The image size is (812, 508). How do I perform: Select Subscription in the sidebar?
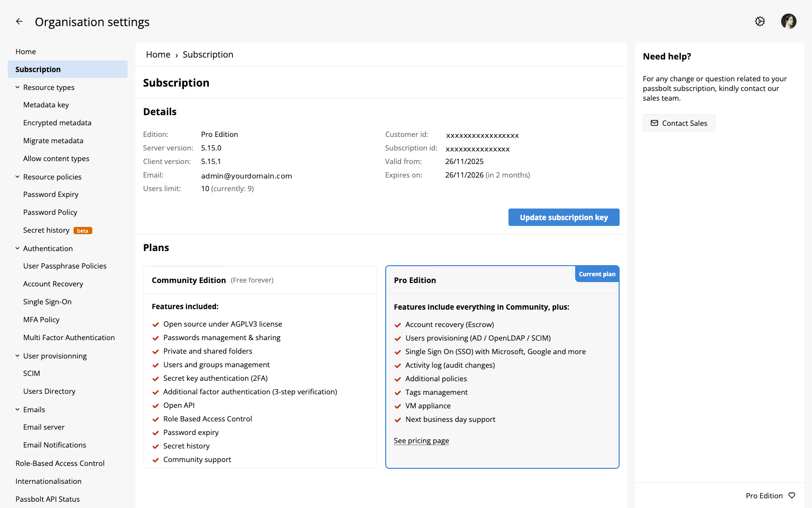click(x=68, y=69)
